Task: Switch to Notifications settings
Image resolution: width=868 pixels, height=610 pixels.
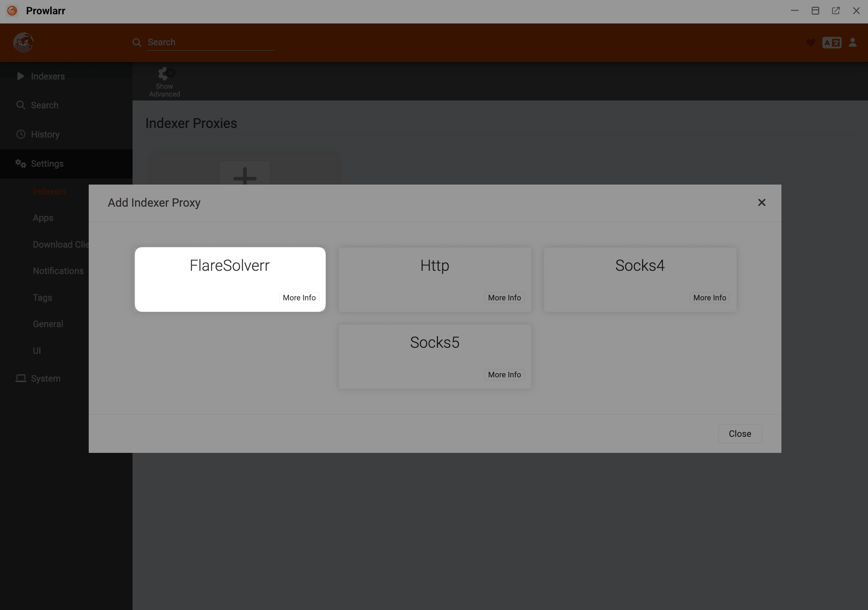Action: click(x=58, y=270)
